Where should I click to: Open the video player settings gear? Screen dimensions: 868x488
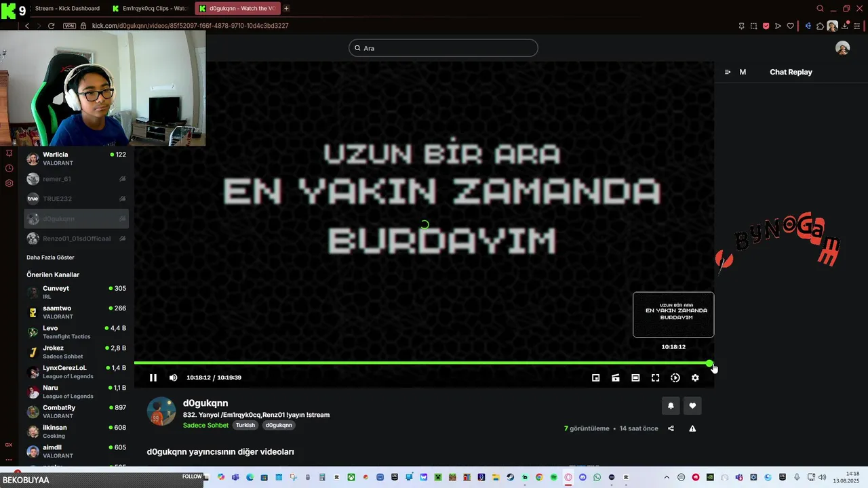(x=695, y=378)
